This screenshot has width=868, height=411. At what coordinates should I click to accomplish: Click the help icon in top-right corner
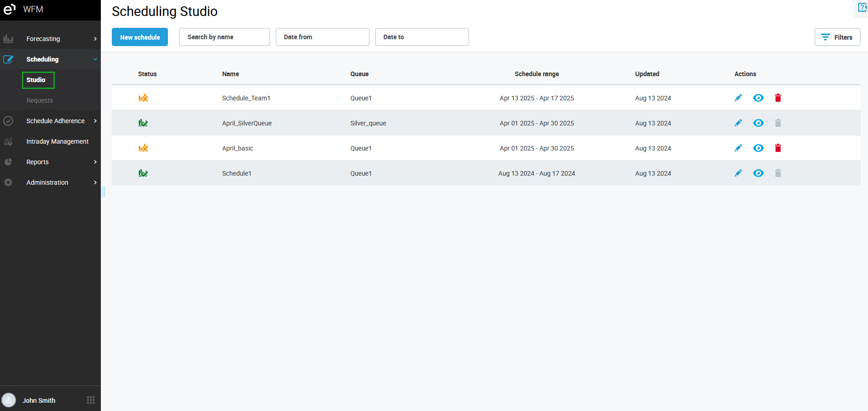coord(862,8)
